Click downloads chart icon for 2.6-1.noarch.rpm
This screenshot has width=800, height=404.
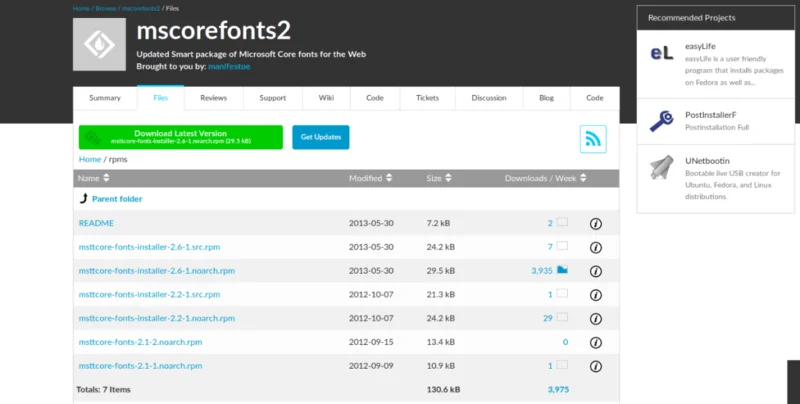(562, 269)
